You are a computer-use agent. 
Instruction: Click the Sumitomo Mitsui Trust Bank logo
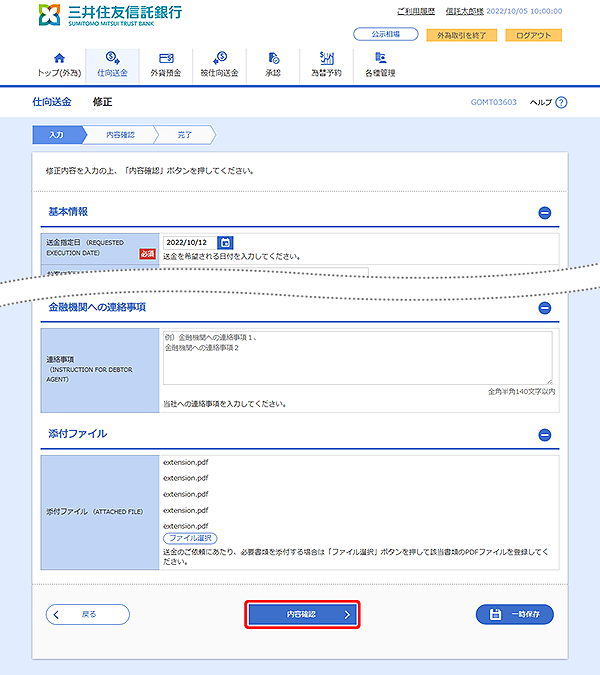pyautogui.click(x=110, y=15)
